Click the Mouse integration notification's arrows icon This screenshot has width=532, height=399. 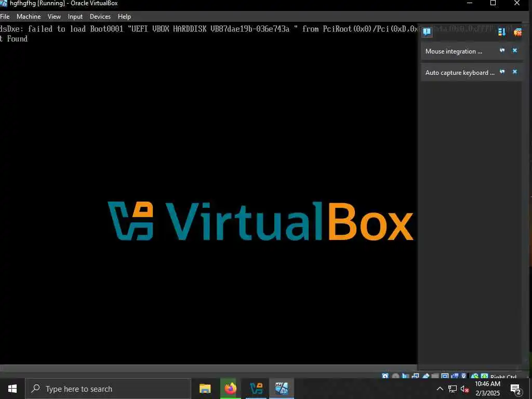tap(502, 50)
